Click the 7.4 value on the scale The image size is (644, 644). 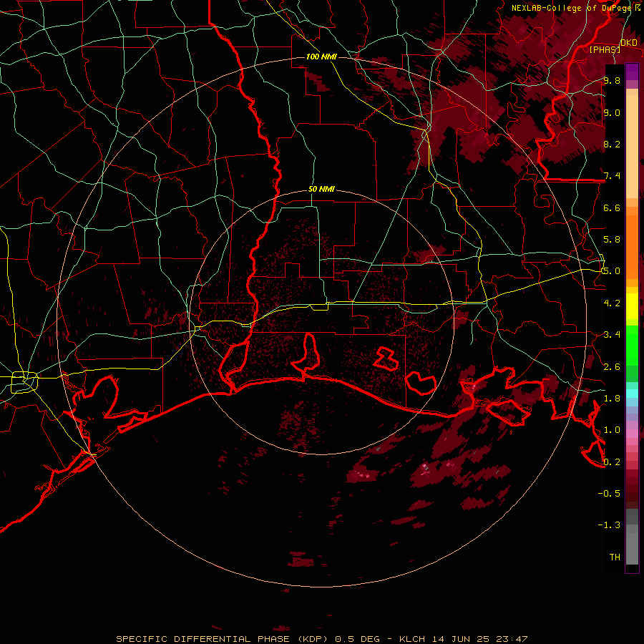point(612,176)
